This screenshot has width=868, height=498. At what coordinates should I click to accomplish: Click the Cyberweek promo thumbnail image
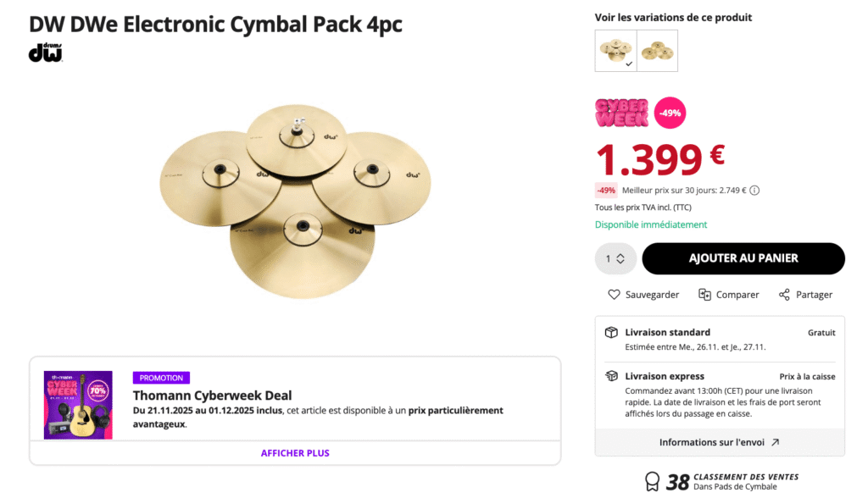(78, 405)
